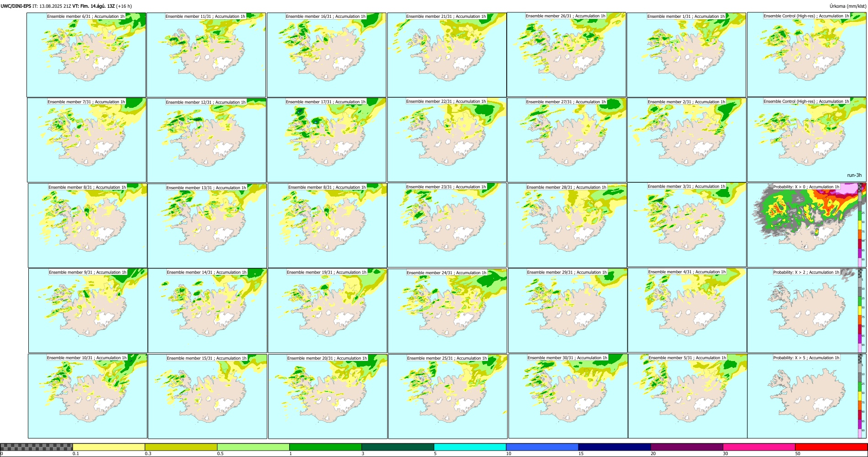Click the red above-50 legend swatch
This screenshot has height=457, width=868.
pyautogui.click(x=831, y=447)
